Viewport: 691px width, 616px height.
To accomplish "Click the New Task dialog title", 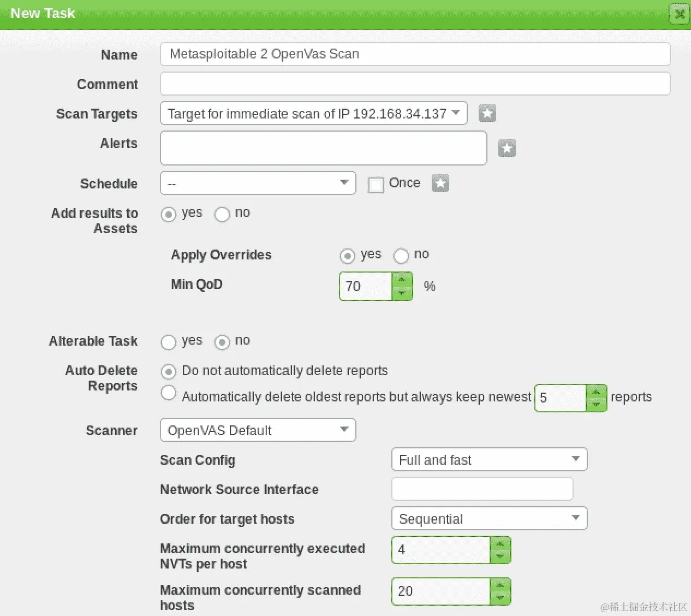I will [x=43, y=14].
